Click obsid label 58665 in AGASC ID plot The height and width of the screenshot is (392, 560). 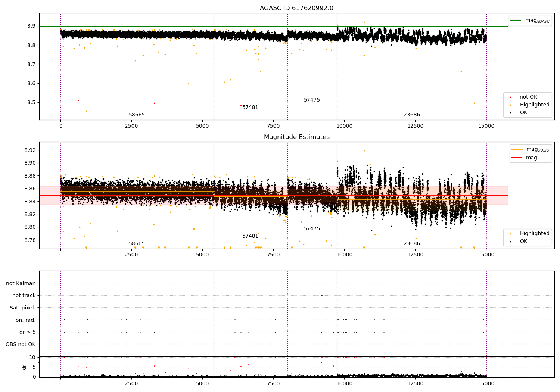[137, 115]
